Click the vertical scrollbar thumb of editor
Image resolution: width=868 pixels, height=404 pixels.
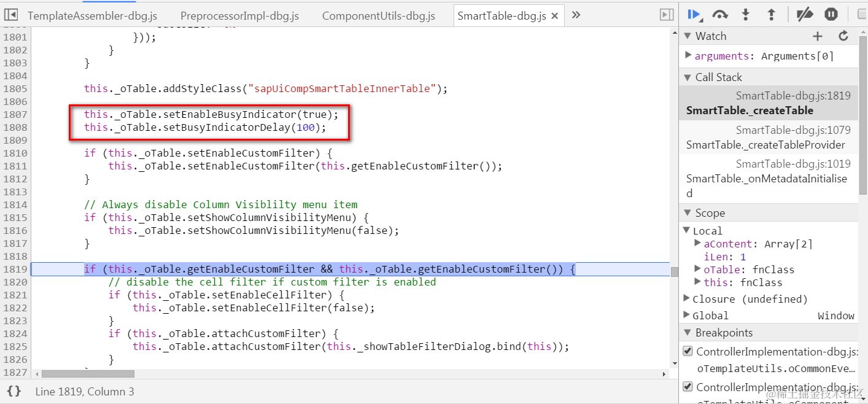674,271
